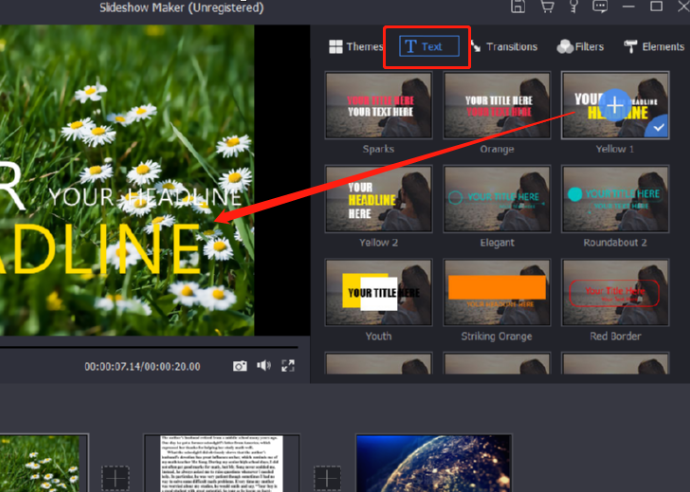Select the text document clip in timeline
Viewport: 690px width, 492px height.
pos(222,463)
